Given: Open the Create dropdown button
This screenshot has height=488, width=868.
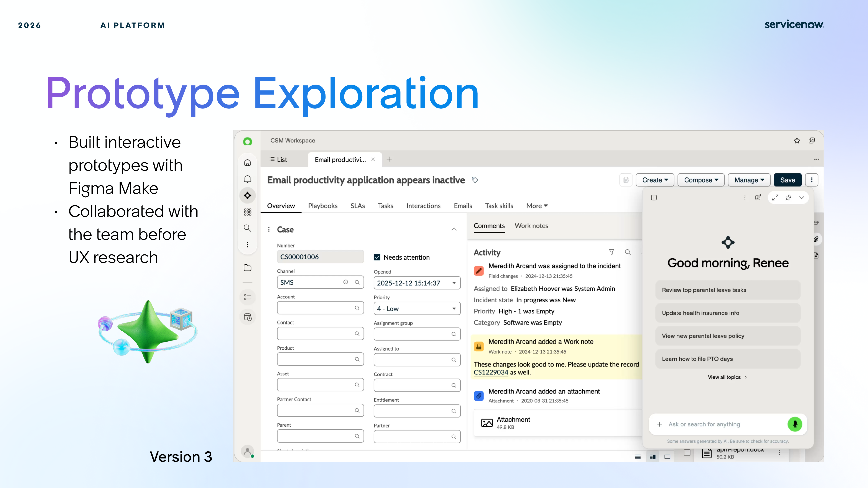Looking at the screenshot, I should tap(654, 180).
